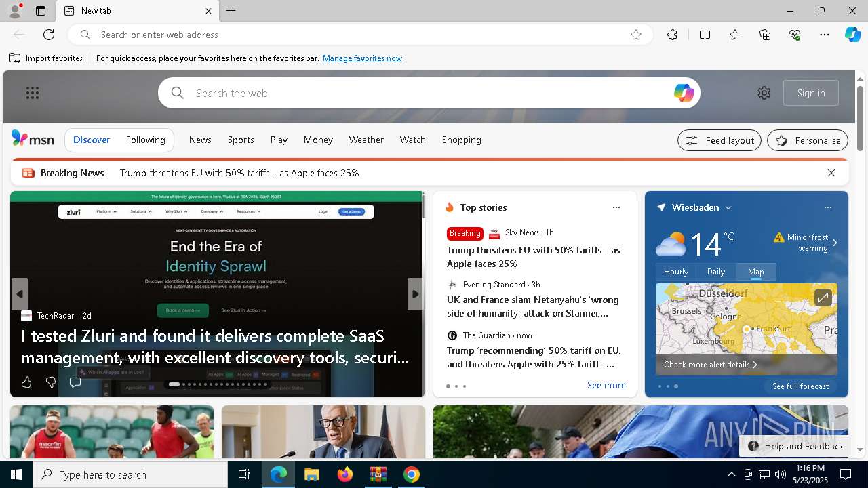Open See full forecast link

coord(800,386)
